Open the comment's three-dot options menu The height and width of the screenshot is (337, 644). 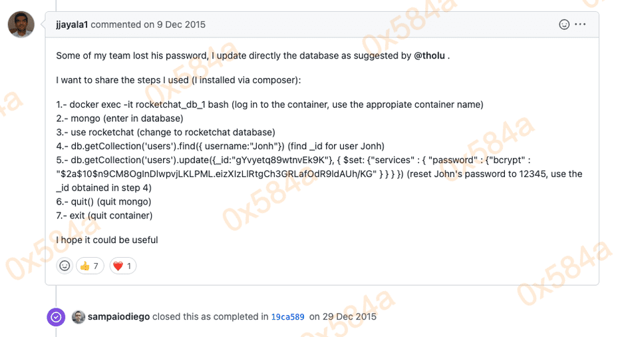tap(580, 25)
